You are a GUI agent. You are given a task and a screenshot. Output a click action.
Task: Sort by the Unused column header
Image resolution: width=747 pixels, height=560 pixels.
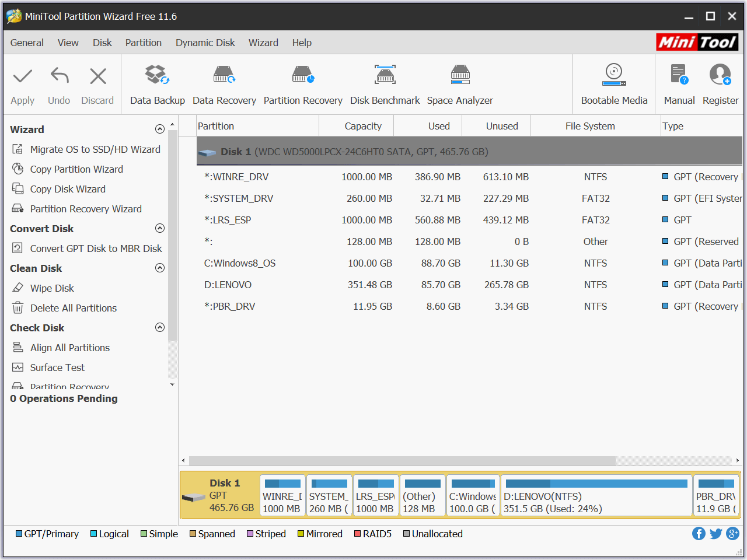(x=496, y=126)
